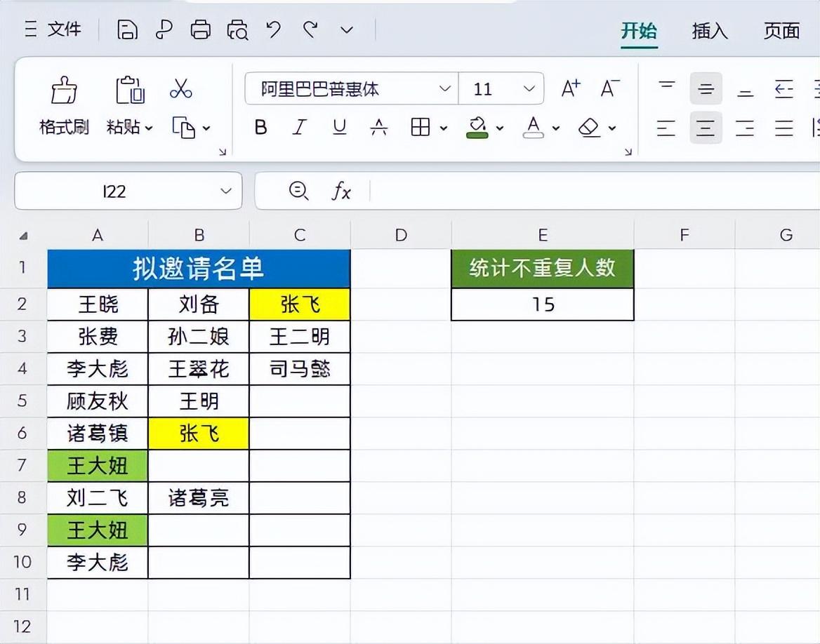Image resolution: width=820 pixels, height=644 pixels.
Task: Click the Redo arrow
Action: 310,29
